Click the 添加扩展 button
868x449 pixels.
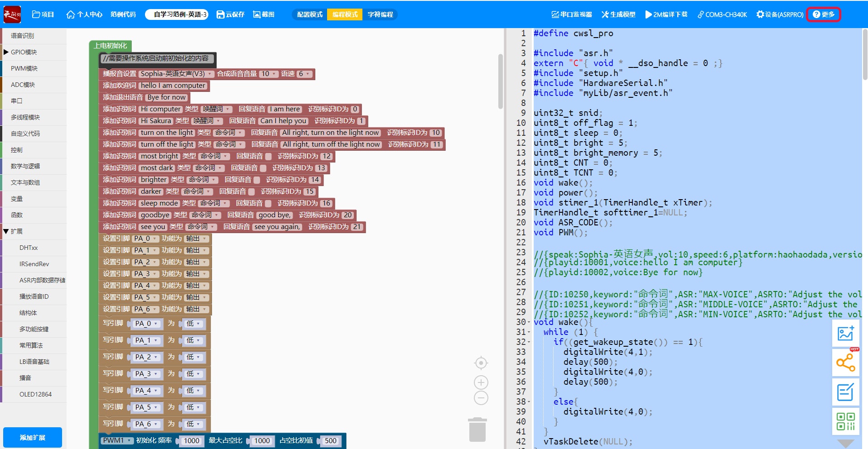33,437
